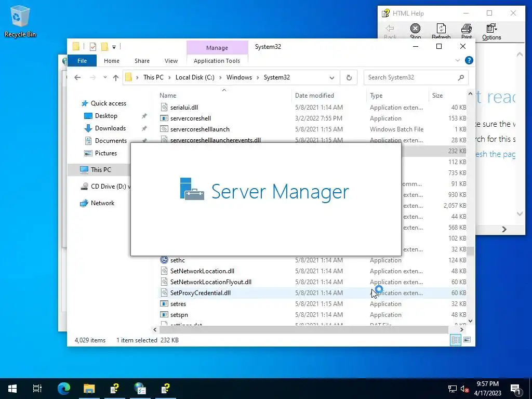Sort by Date modified column header
The image size is (532, 399).
(x=328, y=96)
